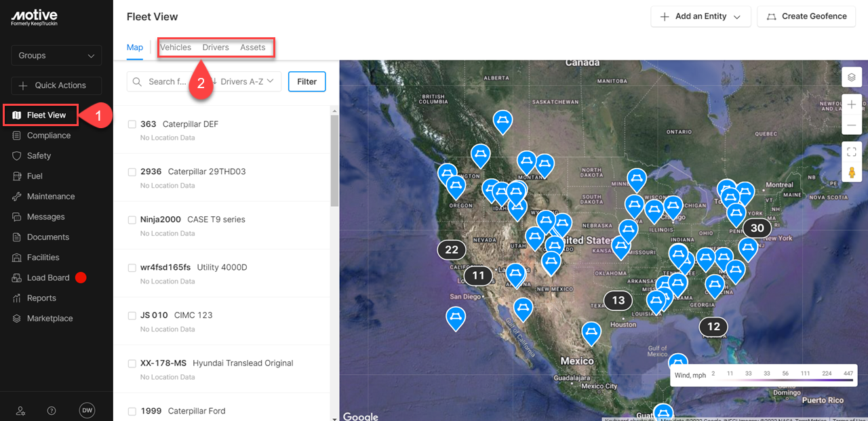This screenshot has width=868, height=421.
Task: Go to Compliance in the sidebar
Action: (x=48, y=136)
